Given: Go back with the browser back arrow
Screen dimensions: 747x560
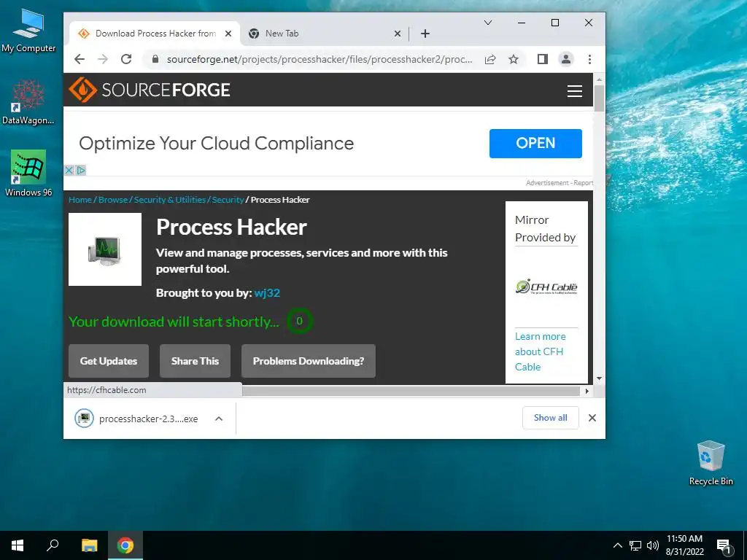Looking at the screenshot, I should [80, 59].
